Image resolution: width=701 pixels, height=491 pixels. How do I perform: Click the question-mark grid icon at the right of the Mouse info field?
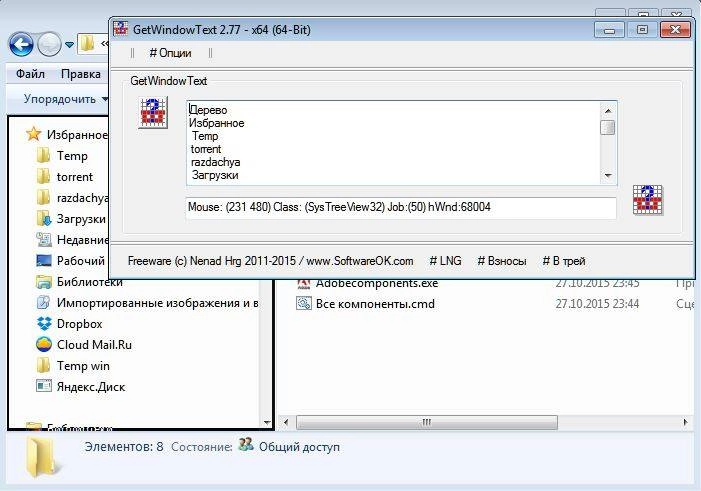[x=648, y=200]
